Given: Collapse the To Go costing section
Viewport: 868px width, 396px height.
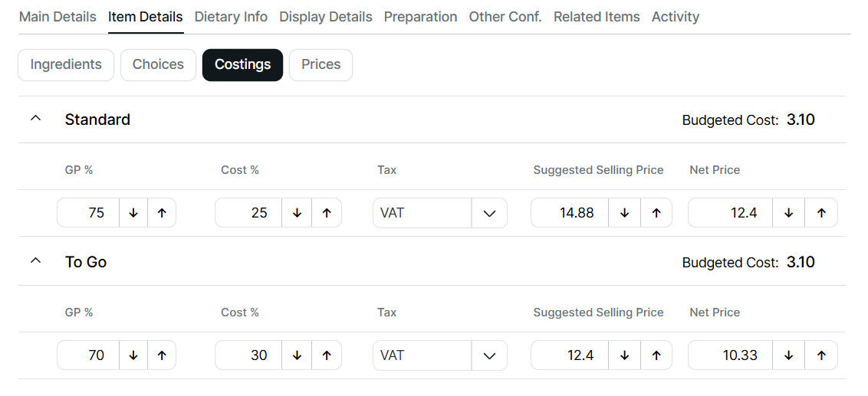Looking at the screenshot, I should [35, 262].
